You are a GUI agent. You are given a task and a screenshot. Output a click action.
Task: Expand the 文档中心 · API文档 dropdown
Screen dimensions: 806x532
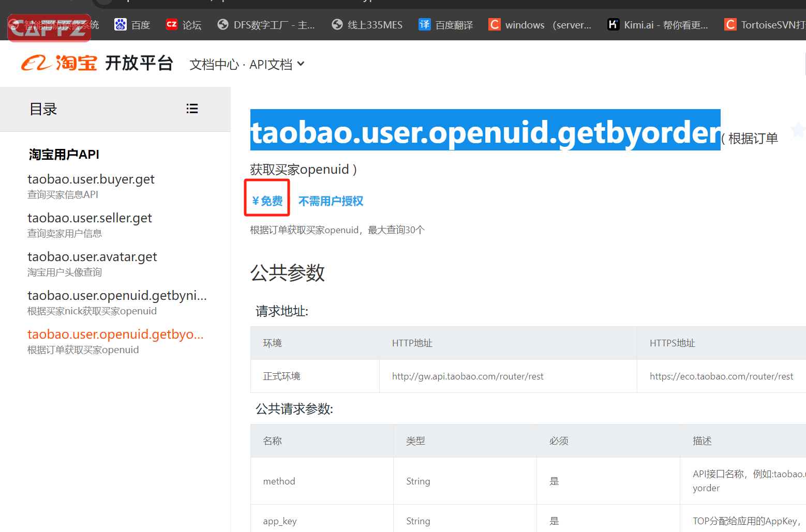247,64
